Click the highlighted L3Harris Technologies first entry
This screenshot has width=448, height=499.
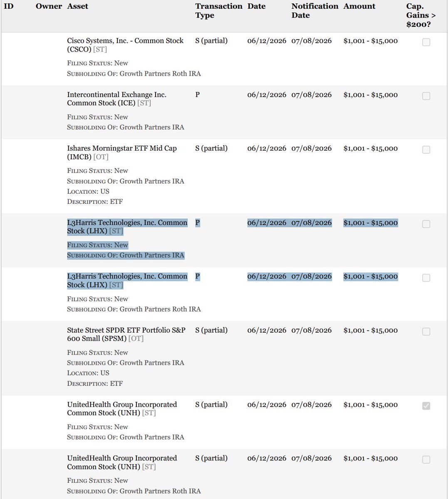coord(127,227)
